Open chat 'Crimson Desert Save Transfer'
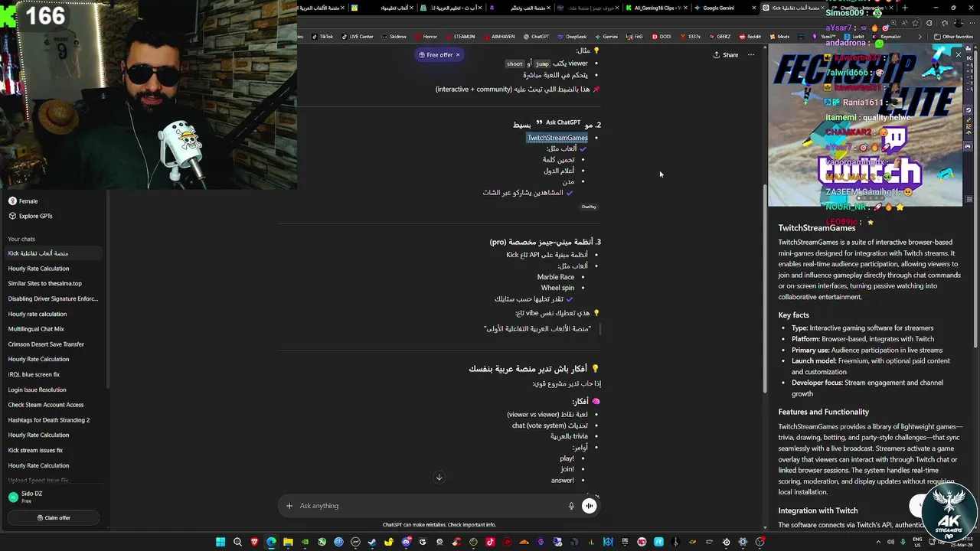The image size is (980, 551). (x=46, y=344)
